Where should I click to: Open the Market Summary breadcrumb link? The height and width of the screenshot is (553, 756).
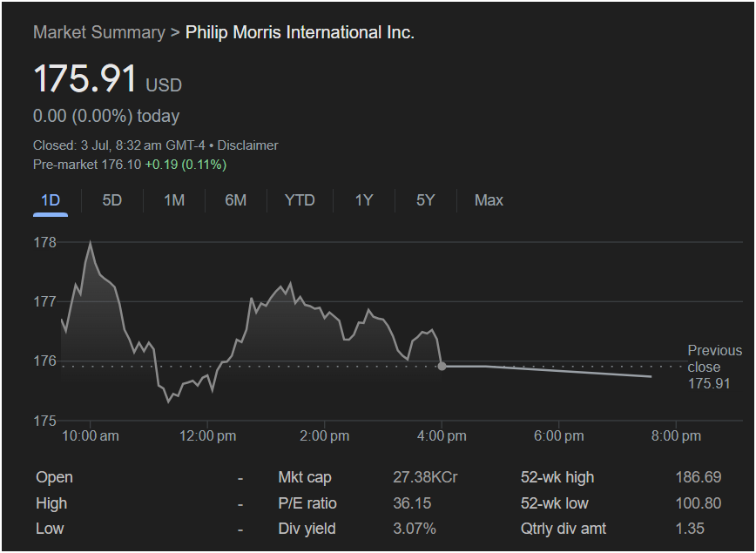pyautogui.click(x=99, y=32)
